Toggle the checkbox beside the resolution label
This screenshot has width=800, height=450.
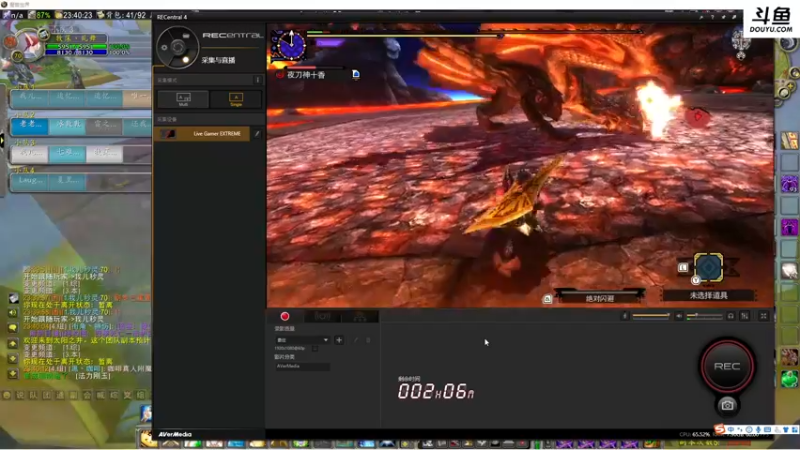click(x=315, y=348)
